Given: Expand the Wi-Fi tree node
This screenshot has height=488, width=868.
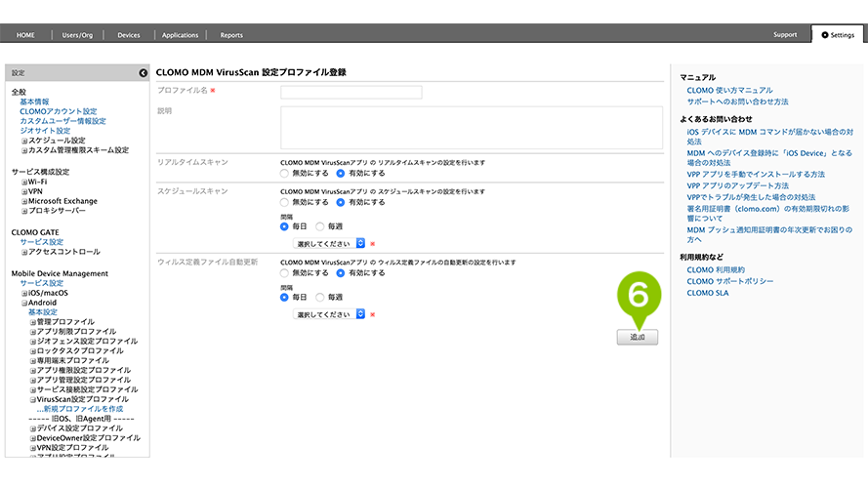Looking at the screenshot, I should tap(24, 183).
